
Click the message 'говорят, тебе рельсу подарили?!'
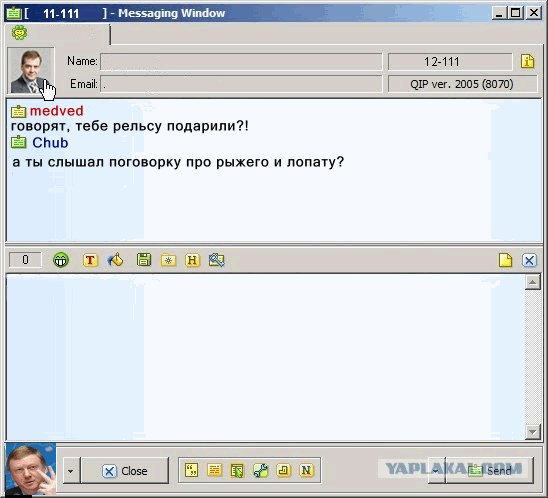point(130,126)
